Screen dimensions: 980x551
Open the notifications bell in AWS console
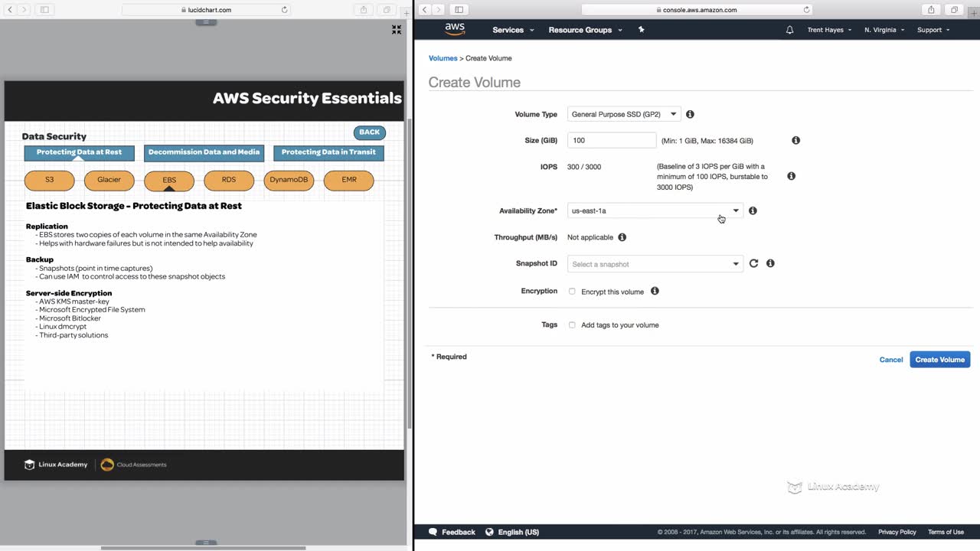click(790, 30)
